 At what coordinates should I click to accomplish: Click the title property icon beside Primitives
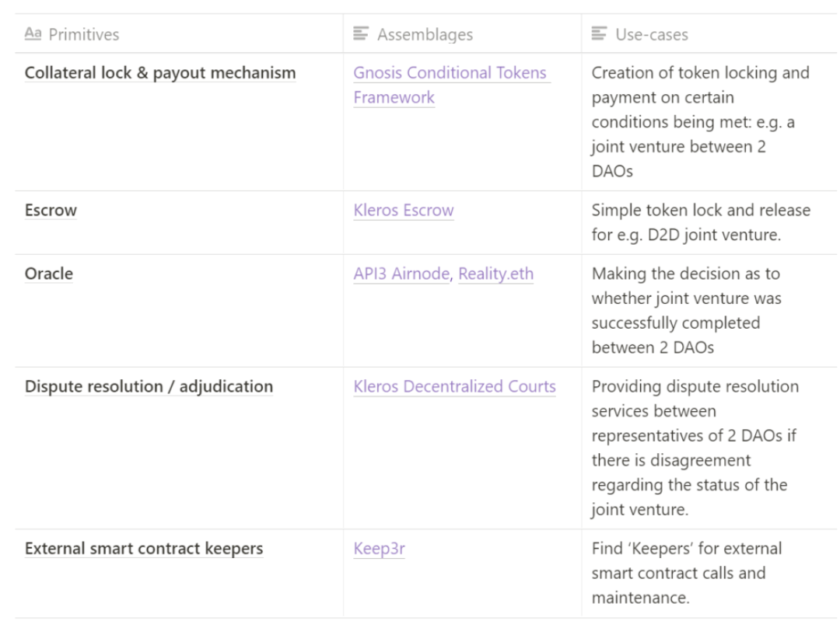[32, 34]
